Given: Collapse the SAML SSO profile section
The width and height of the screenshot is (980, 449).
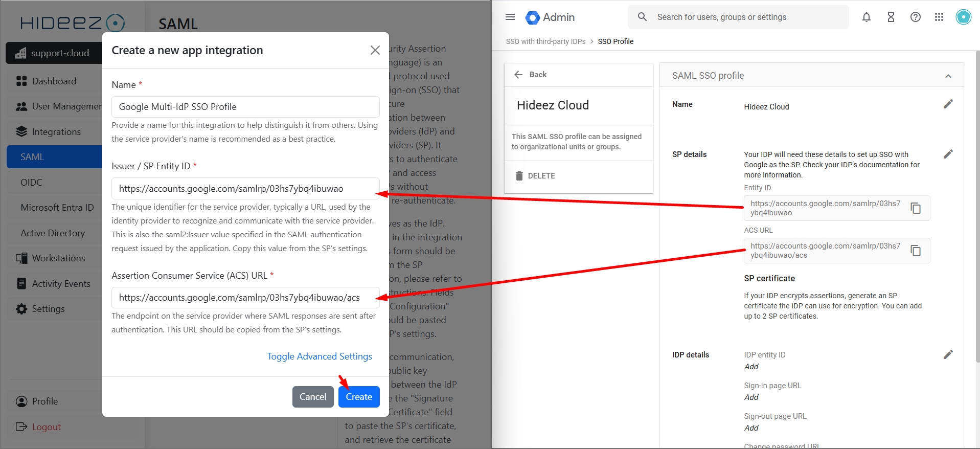Looking at the screenshot, I should point(948,76).
